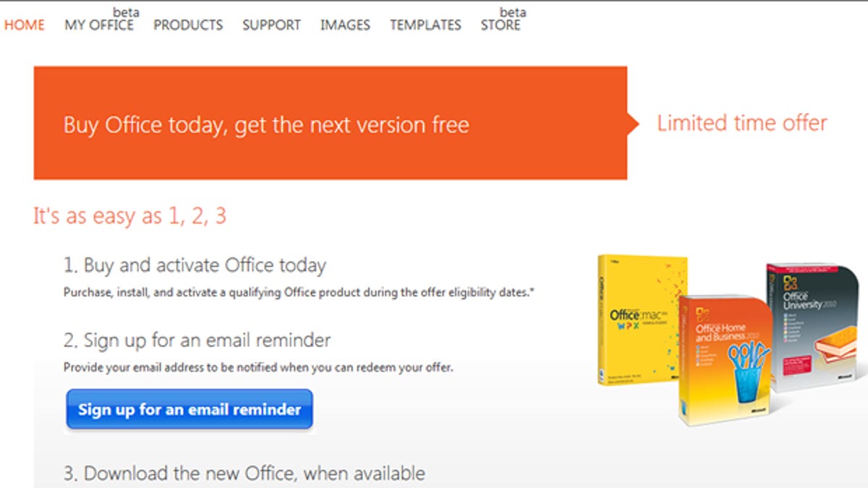Select PRODUCTS in the top navigation

click(188, 25)
